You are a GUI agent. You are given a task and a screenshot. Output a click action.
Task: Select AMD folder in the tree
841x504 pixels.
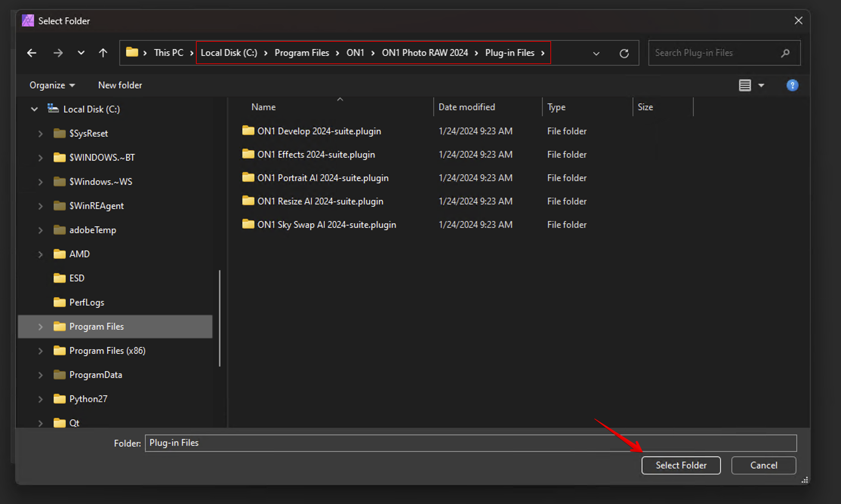[71, 254]
